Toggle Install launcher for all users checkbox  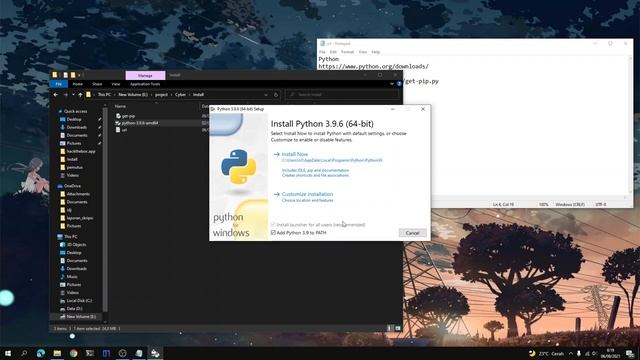[x=273, y=224]
